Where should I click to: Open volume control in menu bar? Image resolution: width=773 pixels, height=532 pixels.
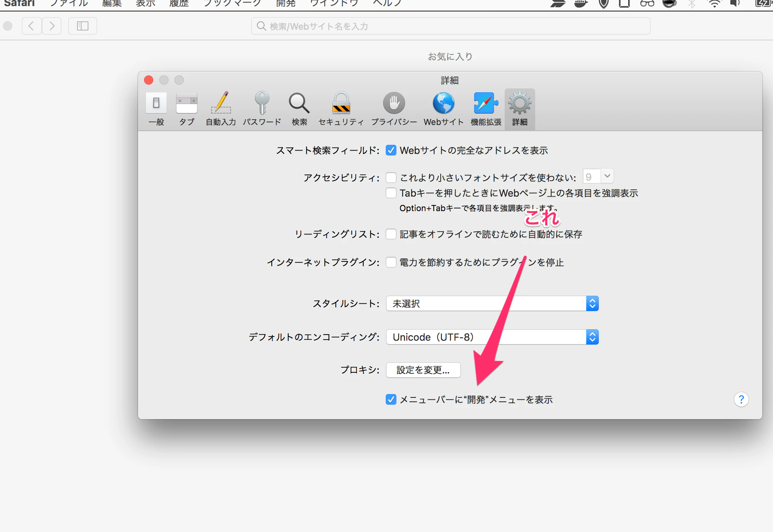[735, 4]
